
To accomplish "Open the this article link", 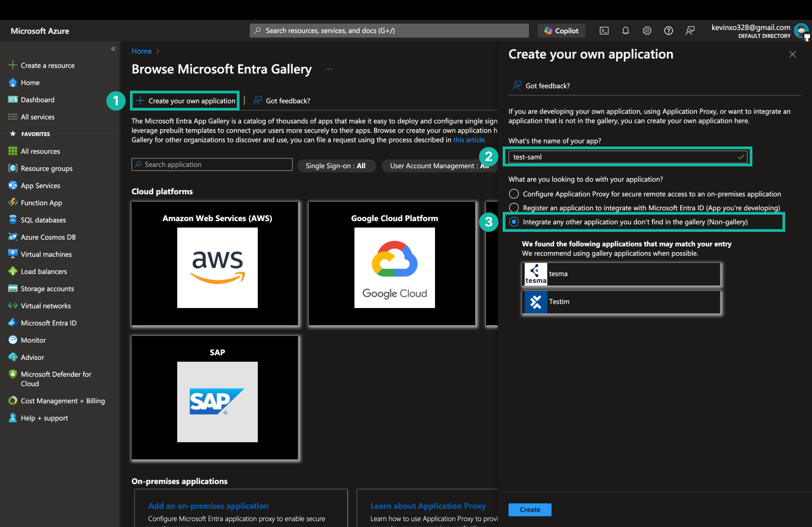I will [x=469, y=140].
